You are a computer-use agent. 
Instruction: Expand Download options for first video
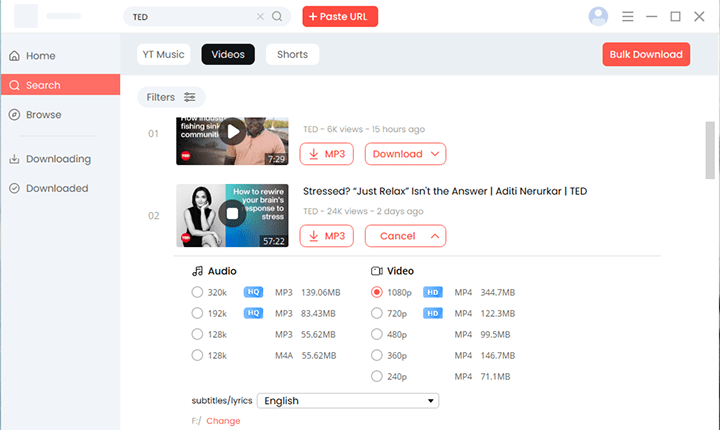coord(405,154)
